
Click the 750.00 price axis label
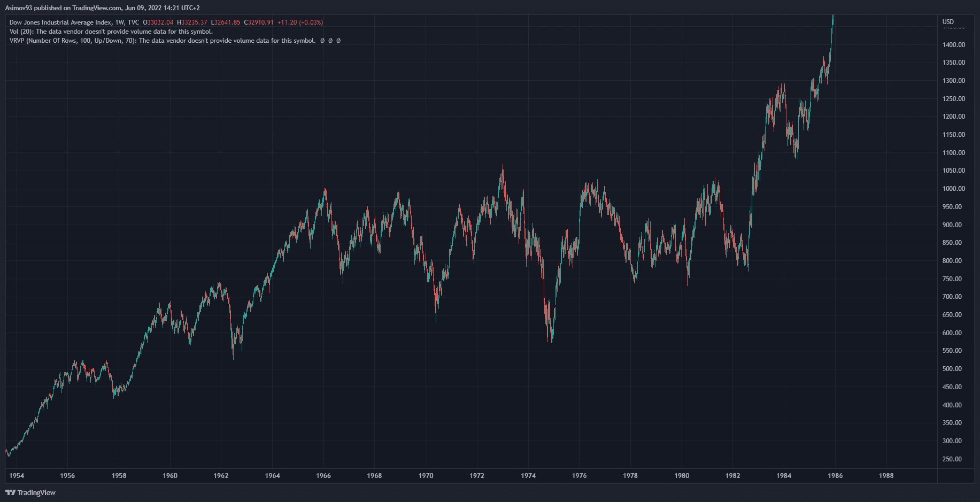click(952, 279)
